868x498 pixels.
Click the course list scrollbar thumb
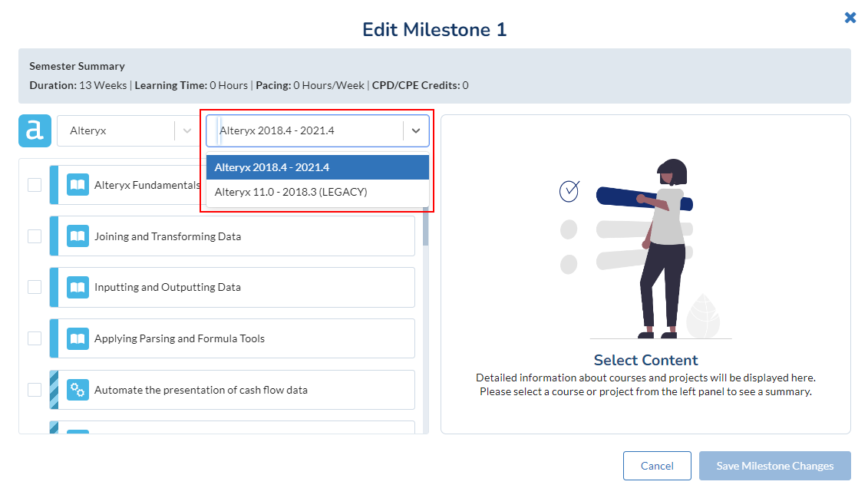click(426, 228)
